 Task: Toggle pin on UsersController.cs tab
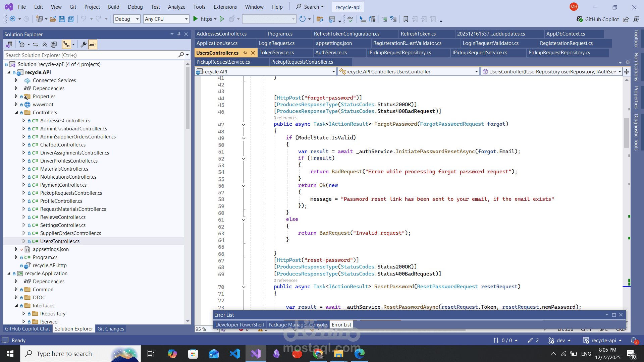(x=245, y=53)
